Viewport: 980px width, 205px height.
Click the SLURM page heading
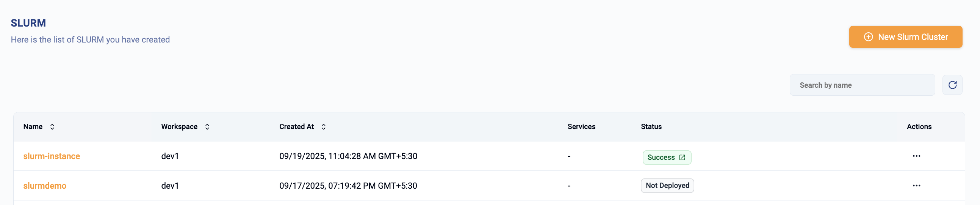tap(28, 23)
